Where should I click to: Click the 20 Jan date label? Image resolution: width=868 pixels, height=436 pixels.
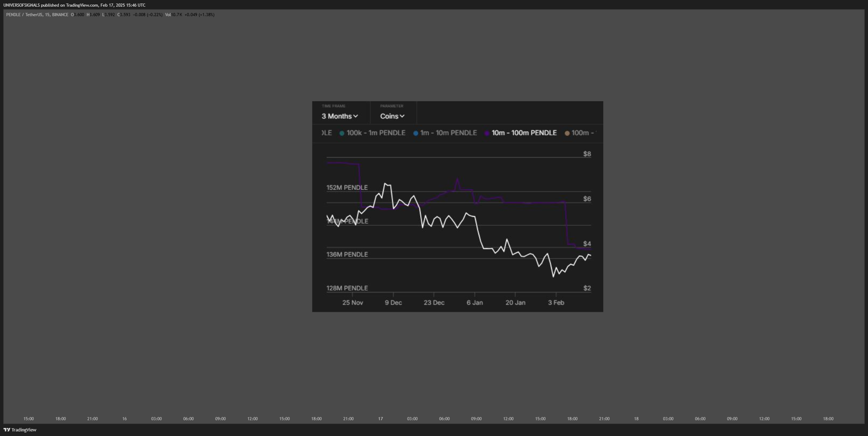[x=516, y=302]
